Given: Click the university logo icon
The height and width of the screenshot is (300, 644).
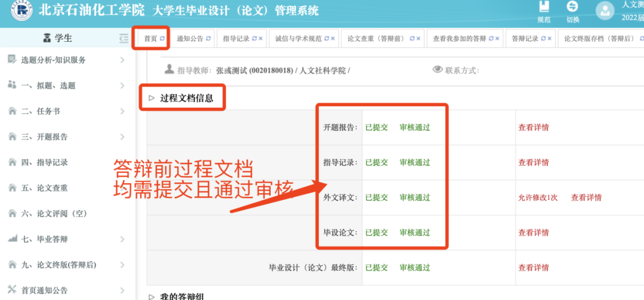Looking at the screenshot, I should pos(21,10).
